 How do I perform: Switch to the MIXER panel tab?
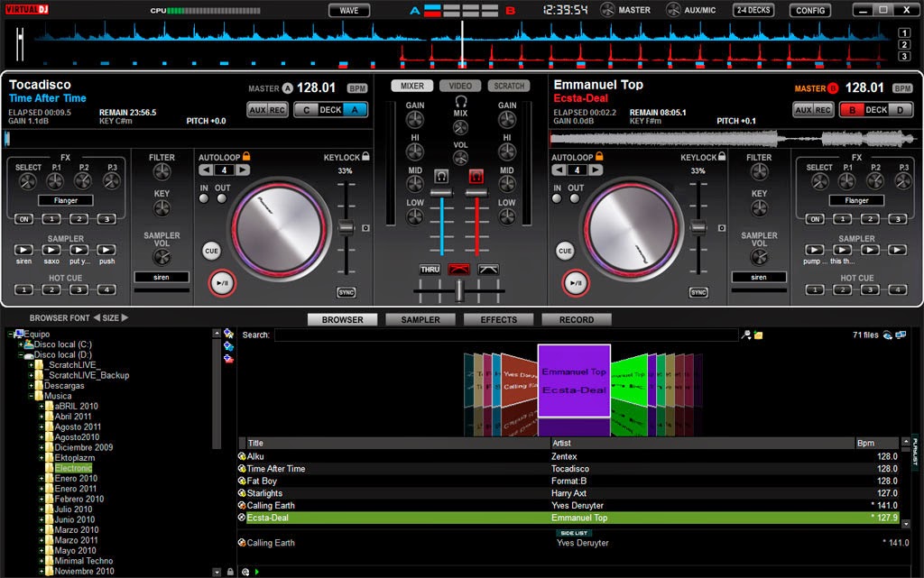[x=411, y=86]
